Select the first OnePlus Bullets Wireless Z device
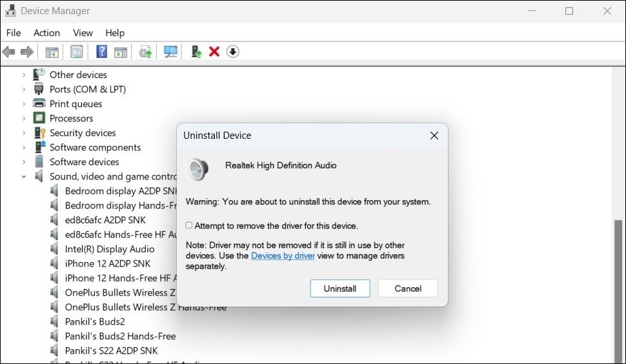 [120, 292]
